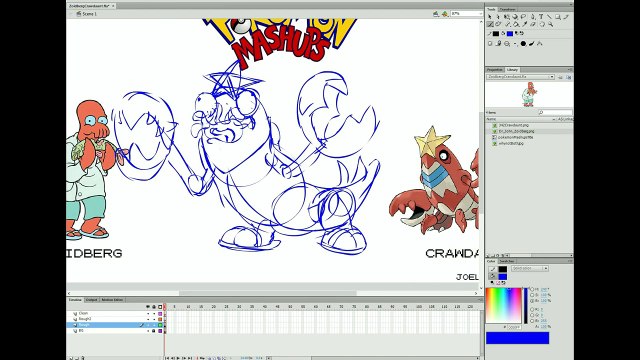Viewport: 640px width, 360px height.
Task: Select the R red radio button
Action: click(x=532, y=309)
